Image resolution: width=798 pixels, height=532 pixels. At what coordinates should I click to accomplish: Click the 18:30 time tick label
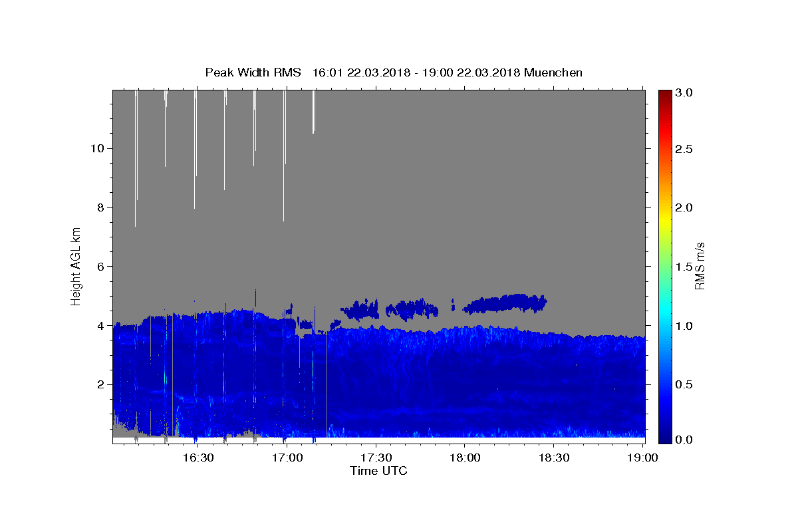(553, 458)
